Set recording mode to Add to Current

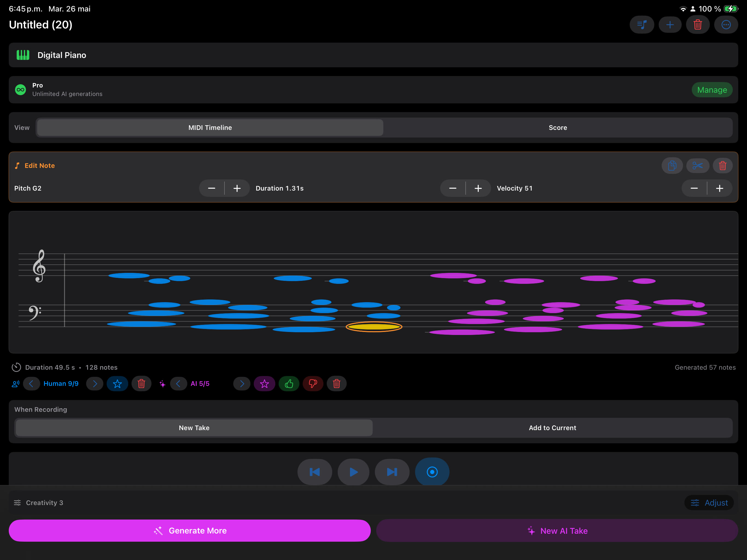point(552,428)
